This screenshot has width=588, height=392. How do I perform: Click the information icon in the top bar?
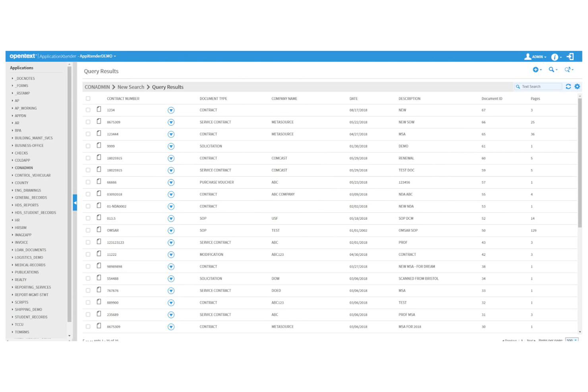point(554,56)
